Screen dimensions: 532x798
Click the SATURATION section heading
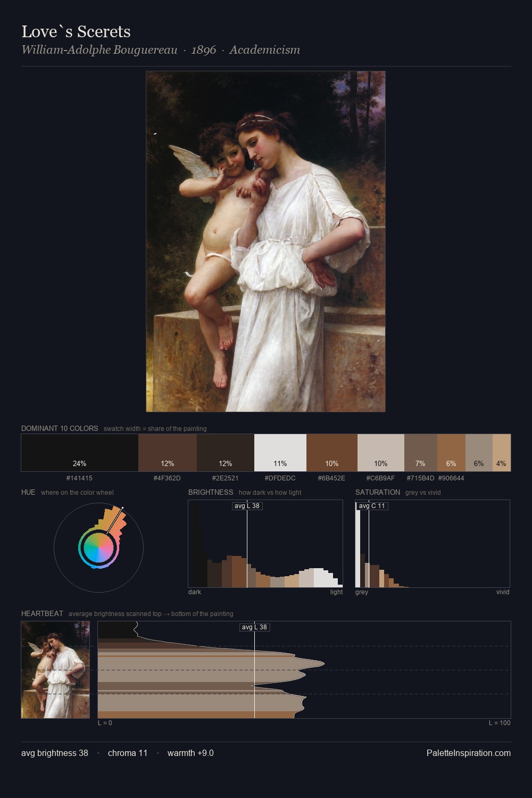point(378,492)
